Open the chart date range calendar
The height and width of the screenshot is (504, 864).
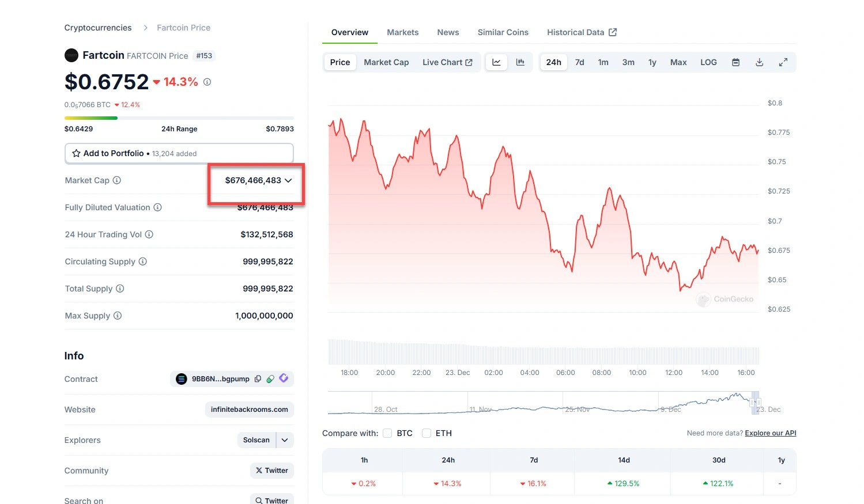coord(735,62)
